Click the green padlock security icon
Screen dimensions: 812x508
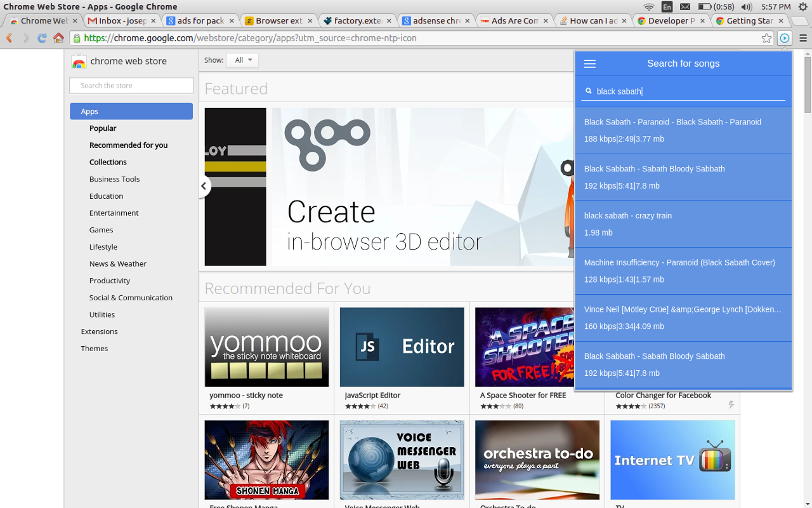(76, 38)
